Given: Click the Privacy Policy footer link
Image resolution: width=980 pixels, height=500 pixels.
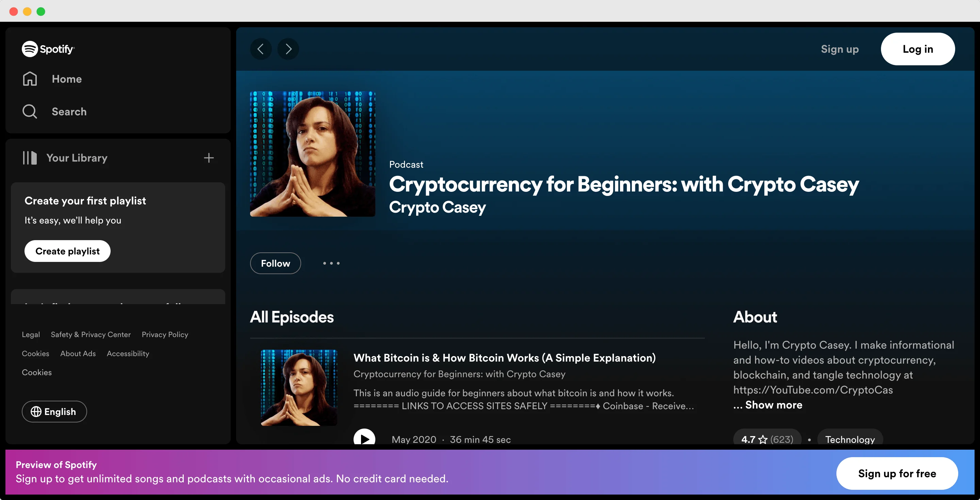Looking at the screenshot, I should 165,334.
